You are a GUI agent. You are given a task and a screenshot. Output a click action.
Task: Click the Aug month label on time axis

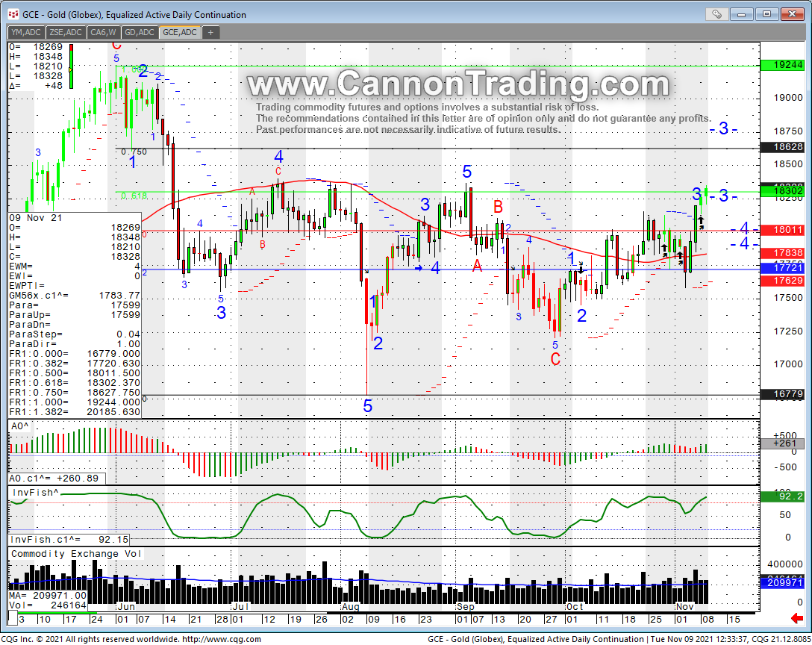(x=351, y=607)
